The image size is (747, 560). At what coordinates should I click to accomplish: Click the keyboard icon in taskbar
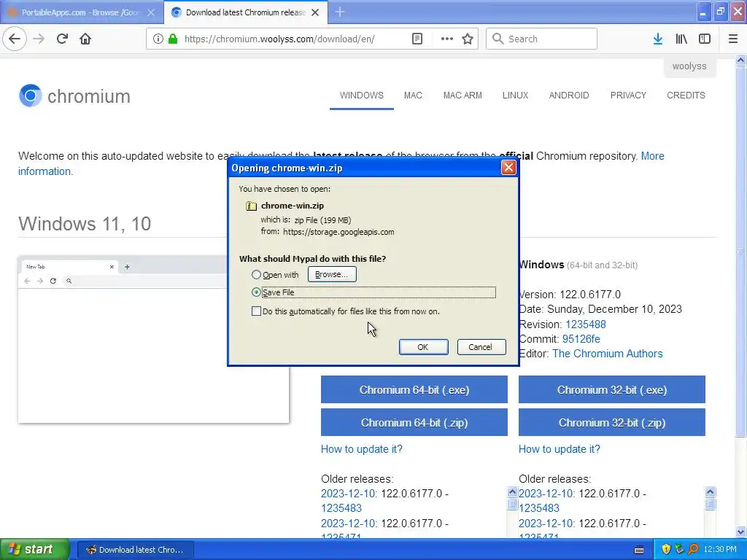tap(639, 550)
